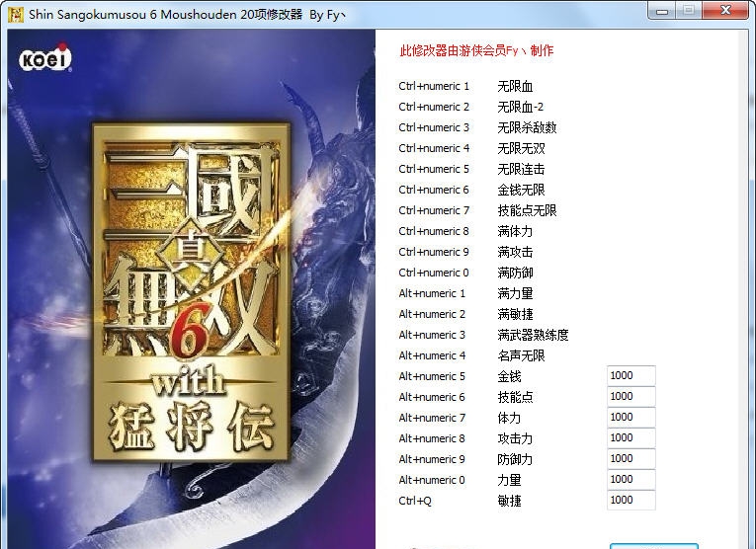Click the trainer app icon in title bar
Viewport: 756px width, 549px height.
pos(16,14)
